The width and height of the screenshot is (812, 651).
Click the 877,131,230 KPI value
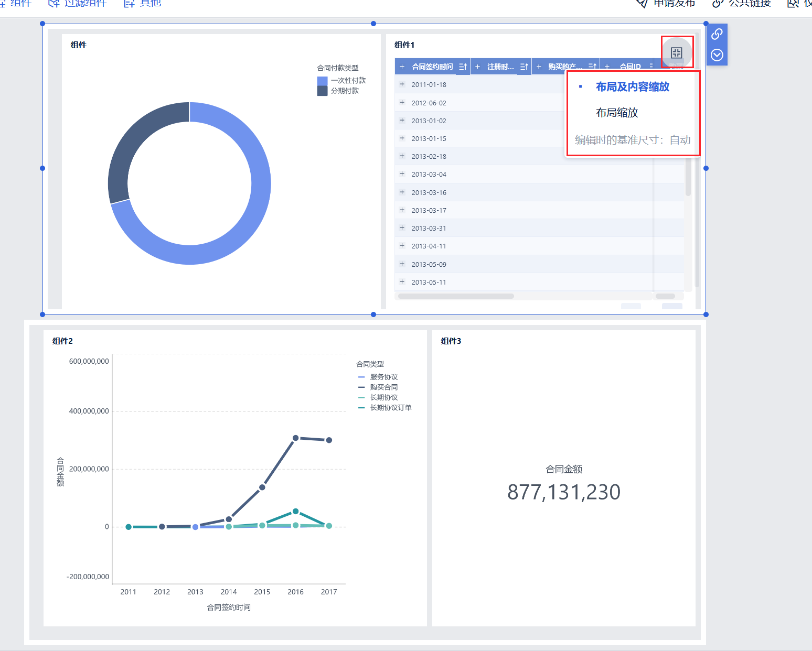coord(564,492)
